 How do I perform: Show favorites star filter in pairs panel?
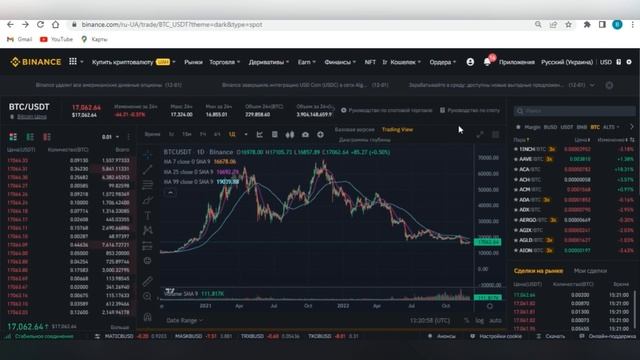click(x=518, y=127)
